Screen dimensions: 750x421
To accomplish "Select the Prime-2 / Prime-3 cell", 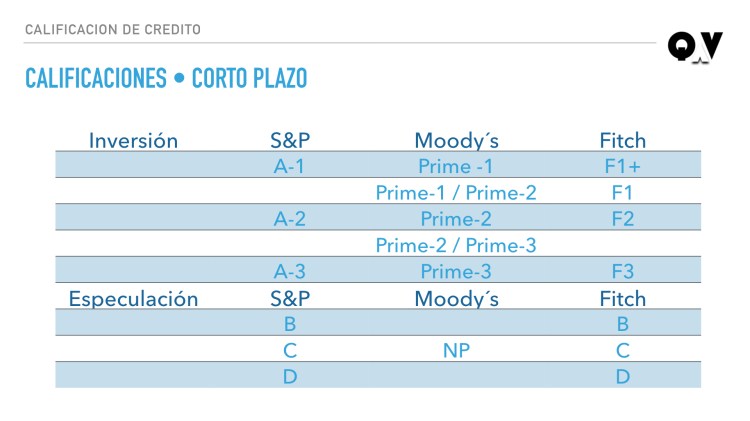I will 456,245.
